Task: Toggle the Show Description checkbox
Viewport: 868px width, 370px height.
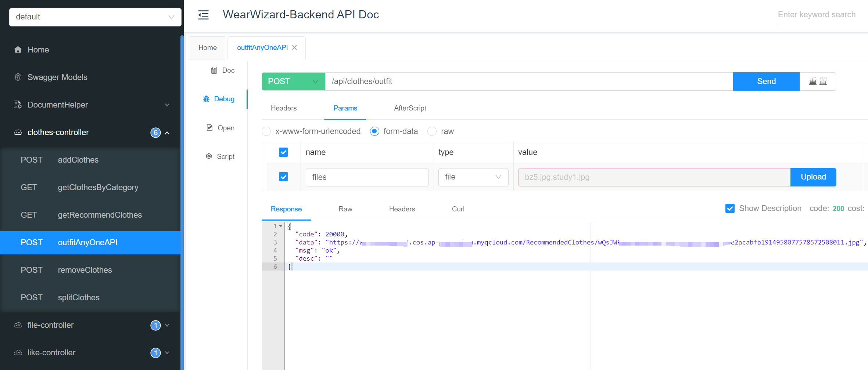Action: coord(730,208)
